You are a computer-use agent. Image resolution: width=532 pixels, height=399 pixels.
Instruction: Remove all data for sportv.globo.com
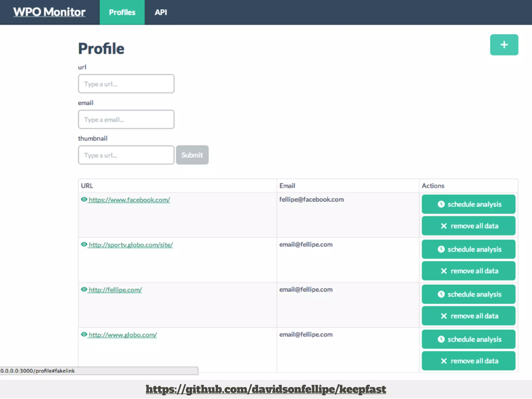click(469, 271)
